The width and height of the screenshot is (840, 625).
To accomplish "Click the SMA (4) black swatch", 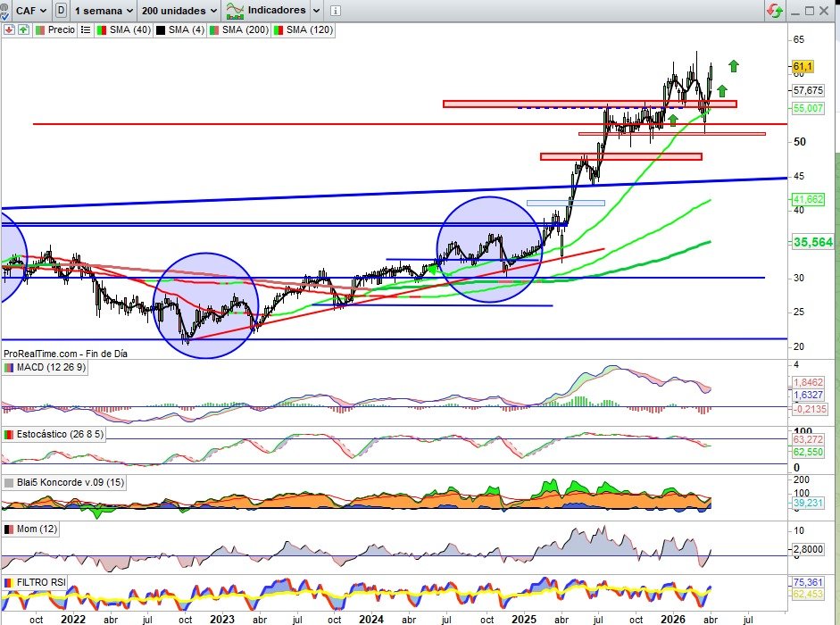I will (x=160, y=30).
